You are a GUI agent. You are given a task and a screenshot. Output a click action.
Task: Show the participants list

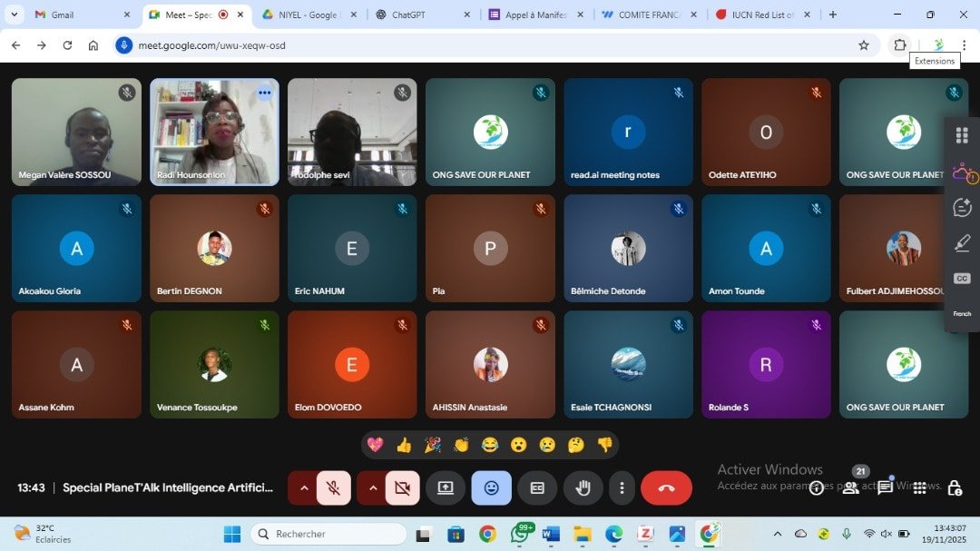850,488
